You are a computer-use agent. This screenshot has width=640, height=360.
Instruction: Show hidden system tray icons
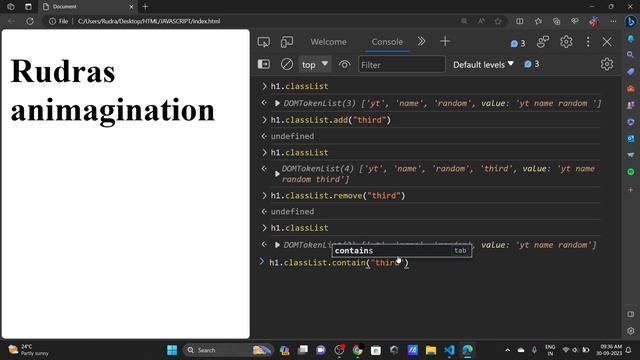point(507,350)
